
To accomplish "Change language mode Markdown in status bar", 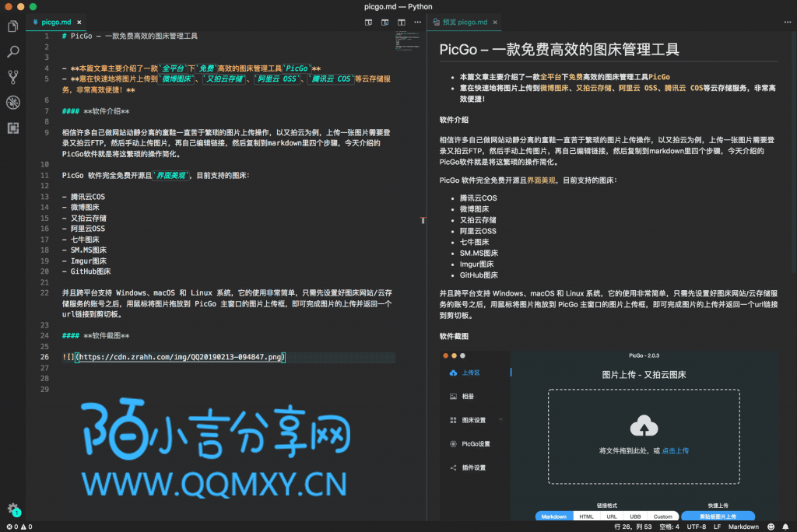I will (743, 527).
